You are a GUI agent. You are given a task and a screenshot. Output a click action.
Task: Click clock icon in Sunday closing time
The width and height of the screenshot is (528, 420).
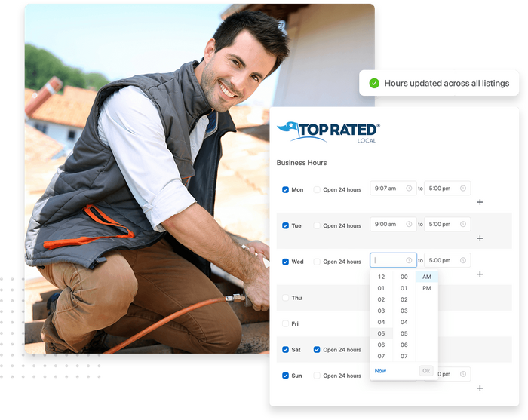coord(463,374)
